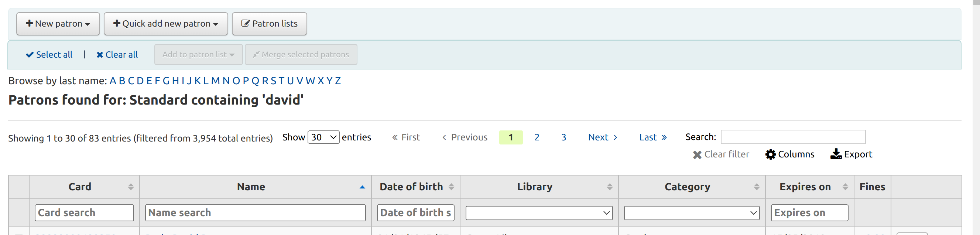980x235 pixels.
Task: Click the Name search filter field
Action: click(x=255, y=212)
